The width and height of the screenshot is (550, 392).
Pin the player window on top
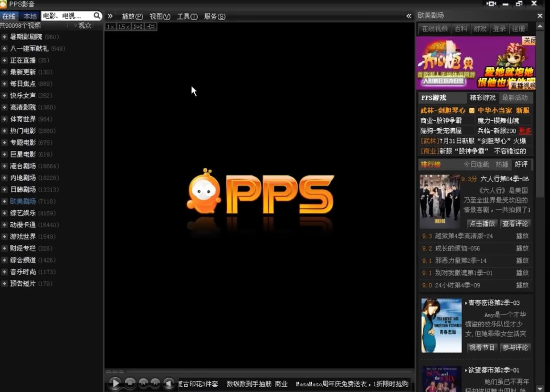(151, 27)
